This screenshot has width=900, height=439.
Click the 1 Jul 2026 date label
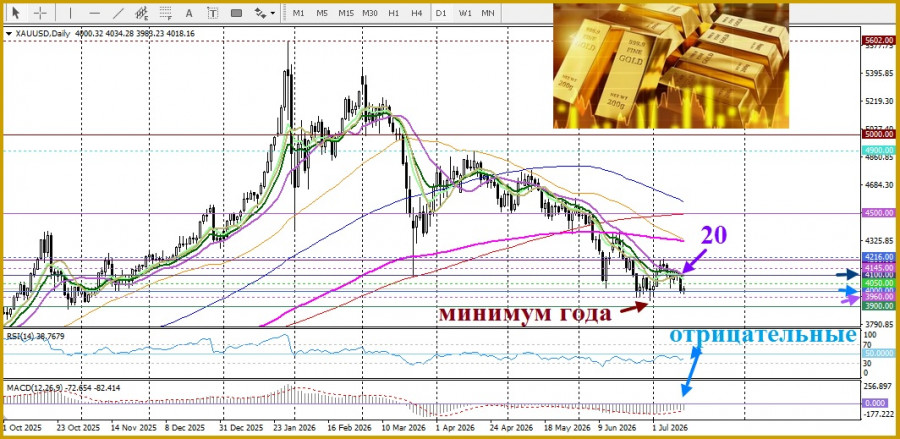pyautogui.click(x=670, y=428)
